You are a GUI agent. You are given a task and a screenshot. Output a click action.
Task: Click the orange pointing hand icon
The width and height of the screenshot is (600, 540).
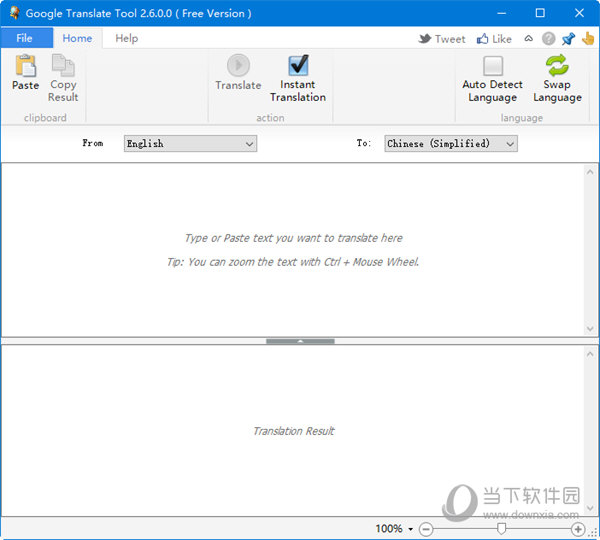(588, 38)
